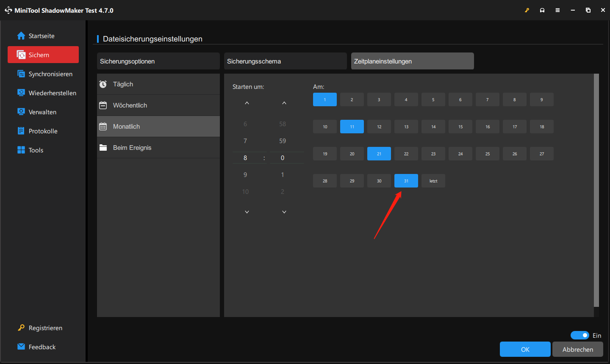The image size is (610, 364).
Task: Click the headset support icon
Action: [542, 10]
